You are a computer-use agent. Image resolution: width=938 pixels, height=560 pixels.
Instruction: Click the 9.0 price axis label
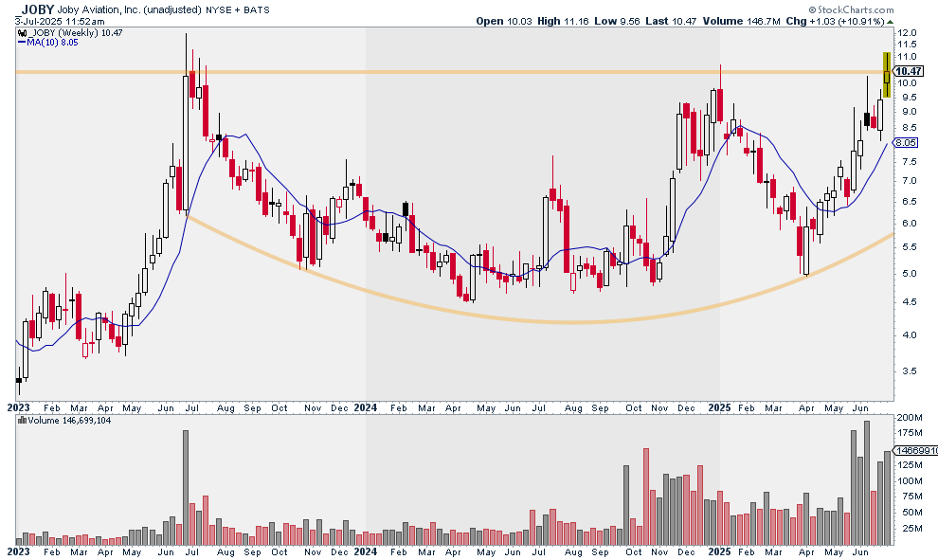910,111
